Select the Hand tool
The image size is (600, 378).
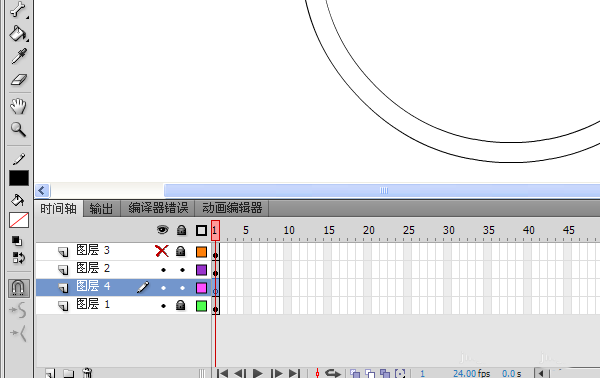pyautogui.click(x=18, y=106)
